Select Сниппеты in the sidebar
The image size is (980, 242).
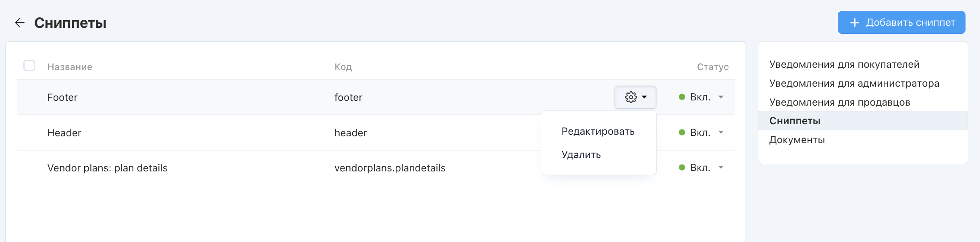tap(795, 121)
